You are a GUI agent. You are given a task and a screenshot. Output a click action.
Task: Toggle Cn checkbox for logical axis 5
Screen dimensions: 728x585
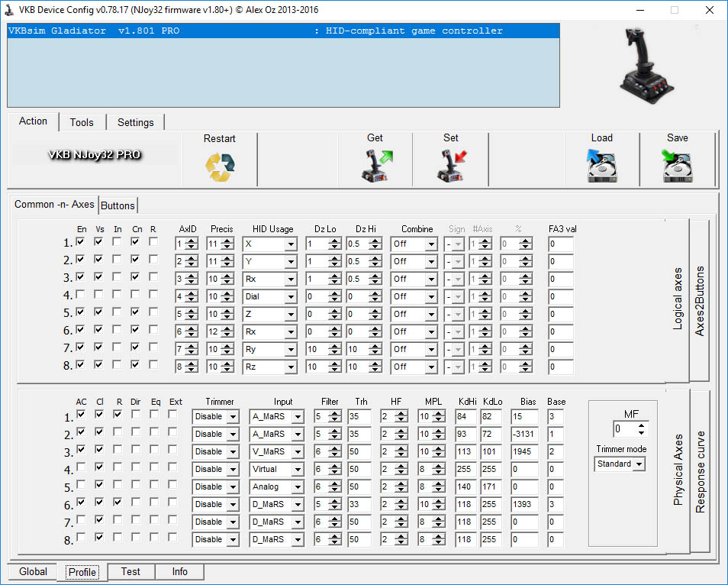click(x=135, y=312)
